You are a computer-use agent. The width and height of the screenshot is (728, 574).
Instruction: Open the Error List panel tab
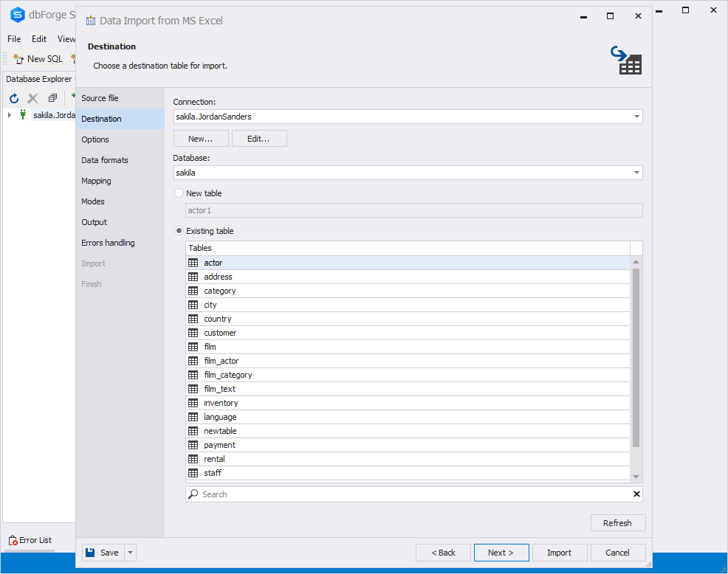(30, 540)
